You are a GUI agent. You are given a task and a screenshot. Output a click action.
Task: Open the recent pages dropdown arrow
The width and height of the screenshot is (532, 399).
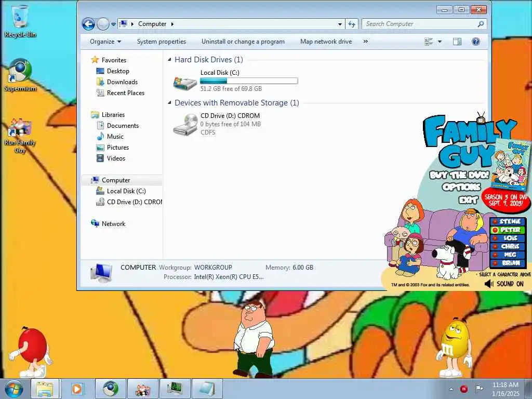click(x=113, y=24)
